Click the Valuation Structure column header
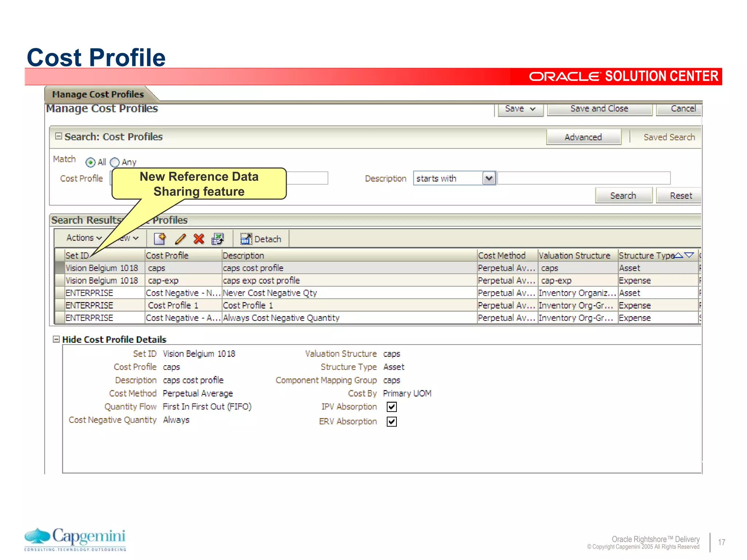Viewport: 747px width, 560px height. (578, 255)
